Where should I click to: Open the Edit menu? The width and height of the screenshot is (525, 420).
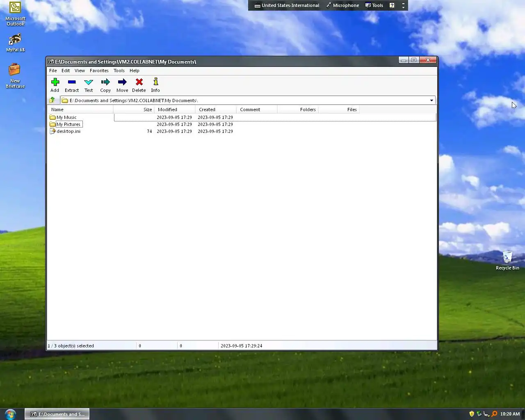coord(66,71)
